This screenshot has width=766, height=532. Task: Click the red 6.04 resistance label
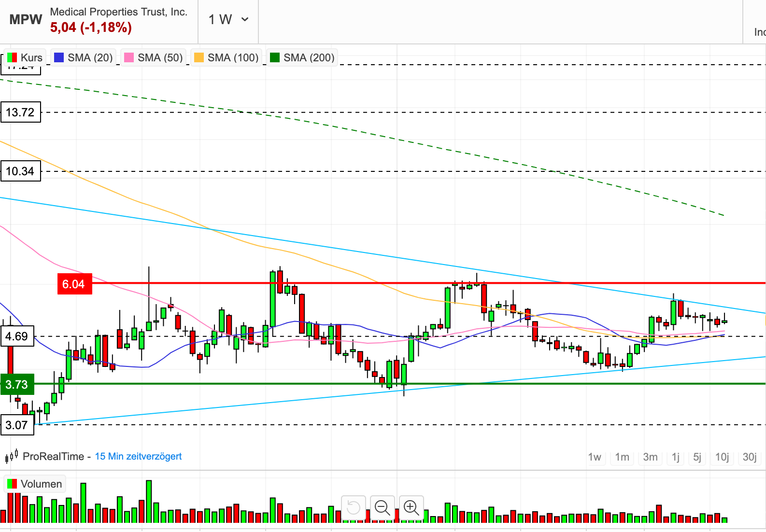(x=74, y=284)
